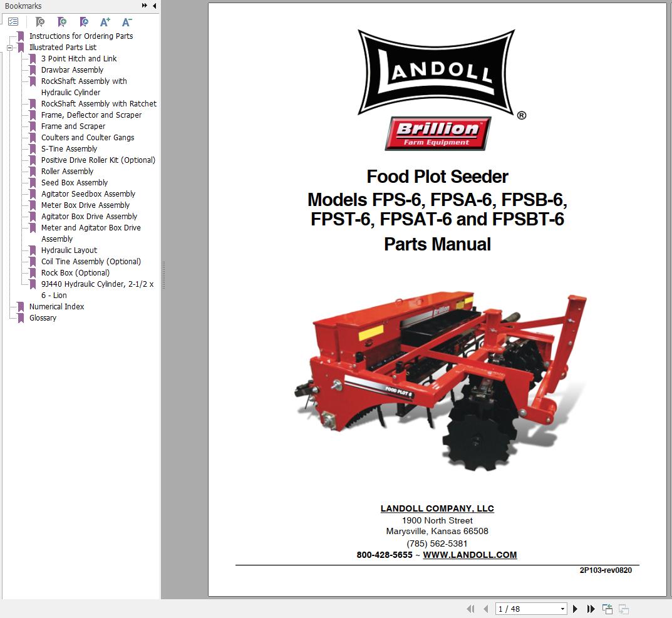
Task: Click inside the page number input field
Action: (520, 608)
